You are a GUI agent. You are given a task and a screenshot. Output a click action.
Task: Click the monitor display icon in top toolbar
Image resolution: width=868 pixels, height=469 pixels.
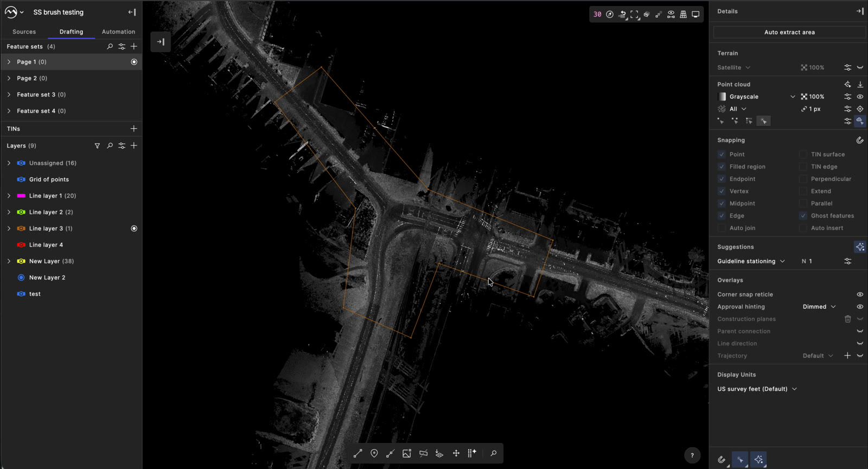[x=695, y=15]
